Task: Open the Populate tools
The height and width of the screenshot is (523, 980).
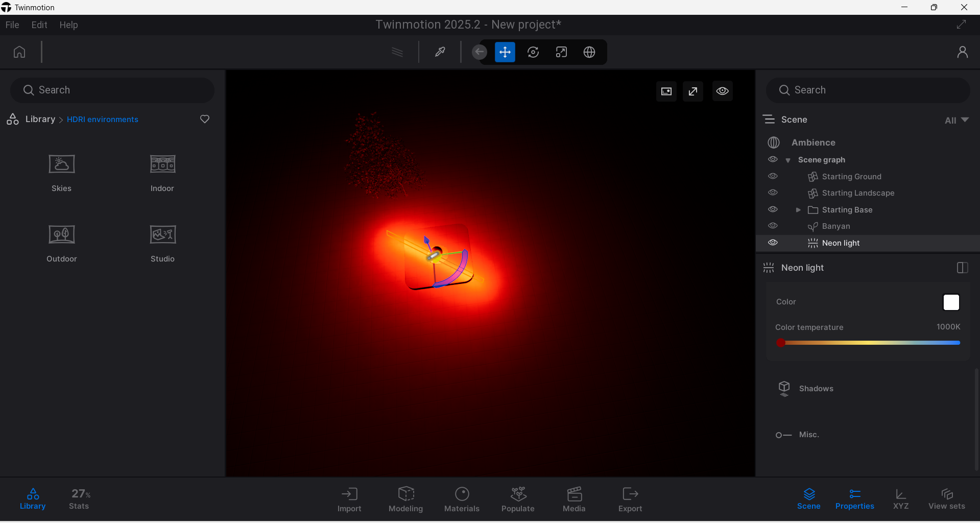Action: 518,499
